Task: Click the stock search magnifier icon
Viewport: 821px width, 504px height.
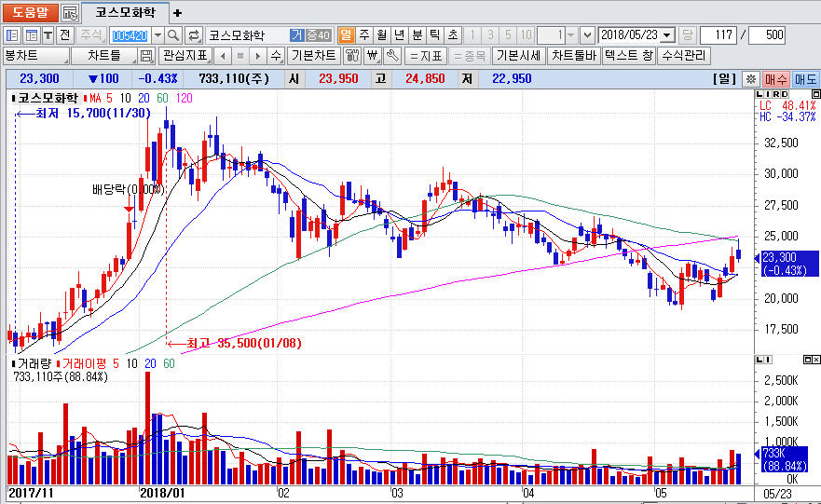Action: (173, 34)
